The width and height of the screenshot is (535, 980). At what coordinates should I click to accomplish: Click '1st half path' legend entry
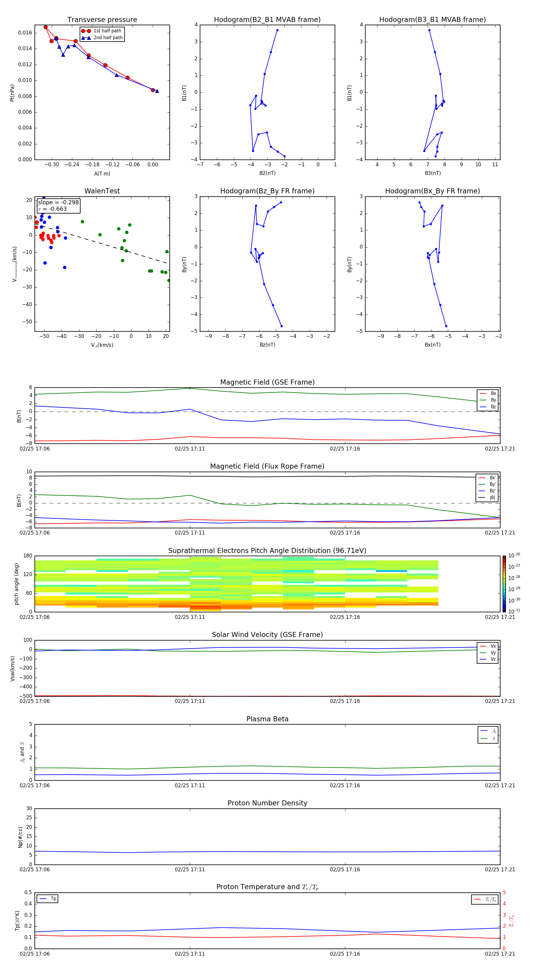click(x=102, y=31)
